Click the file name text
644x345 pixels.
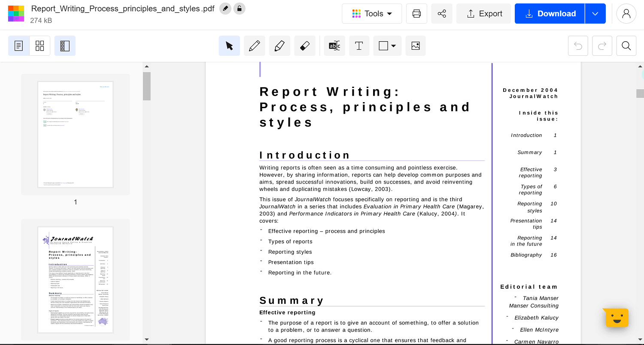122,9
